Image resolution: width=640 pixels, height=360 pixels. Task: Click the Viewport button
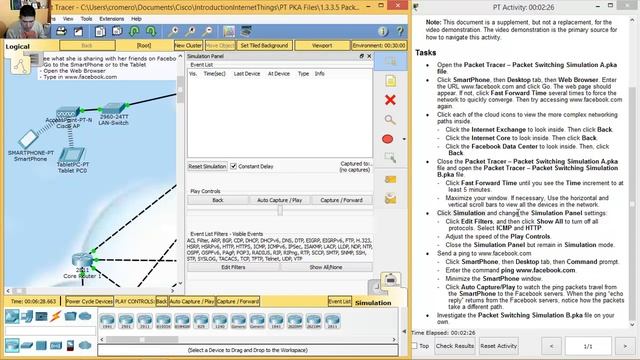pos(322,45)
